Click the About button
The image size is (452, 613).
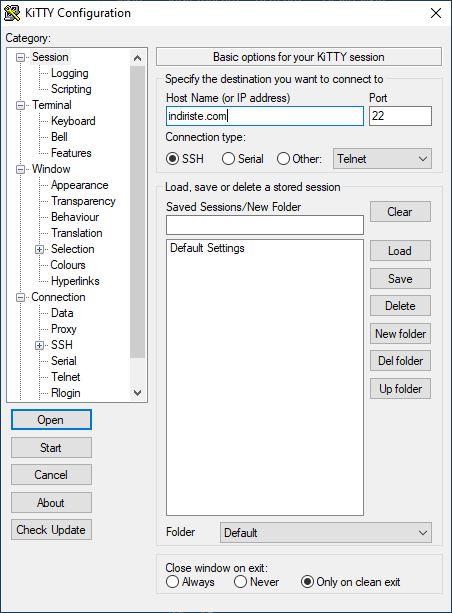(x=51, y=503)
